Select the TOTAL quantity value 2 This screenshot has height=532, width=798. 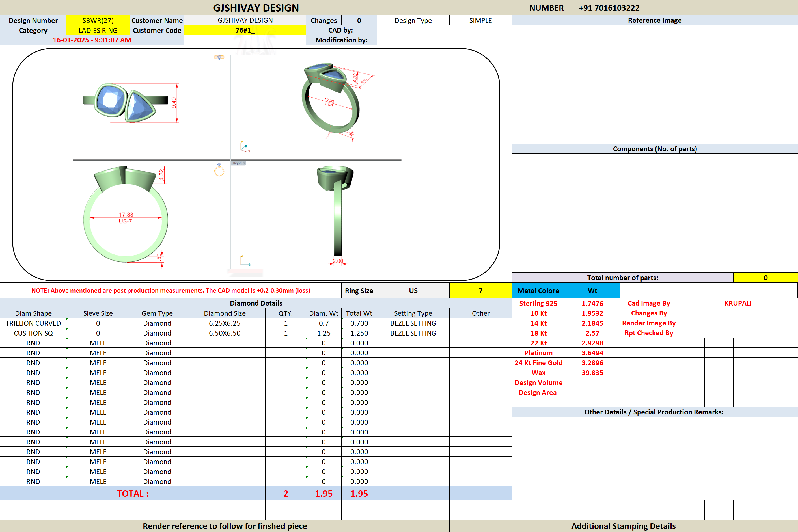(x=285, y=493)
